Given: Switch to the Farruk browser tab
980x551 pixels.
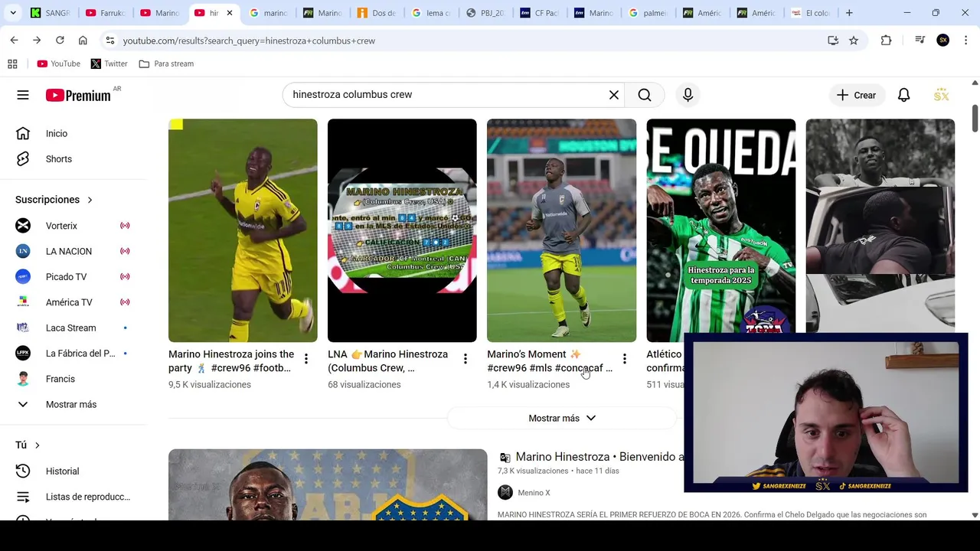Looking at the screenshot, I should coord(106,13).
